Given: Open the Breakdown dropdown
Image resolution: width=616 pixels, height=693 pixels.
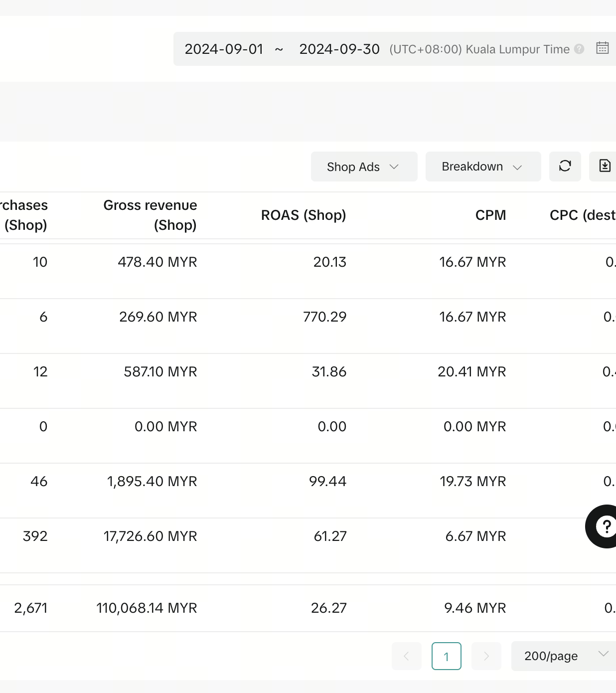Looking at the screenshot, I should coord(482,167).
